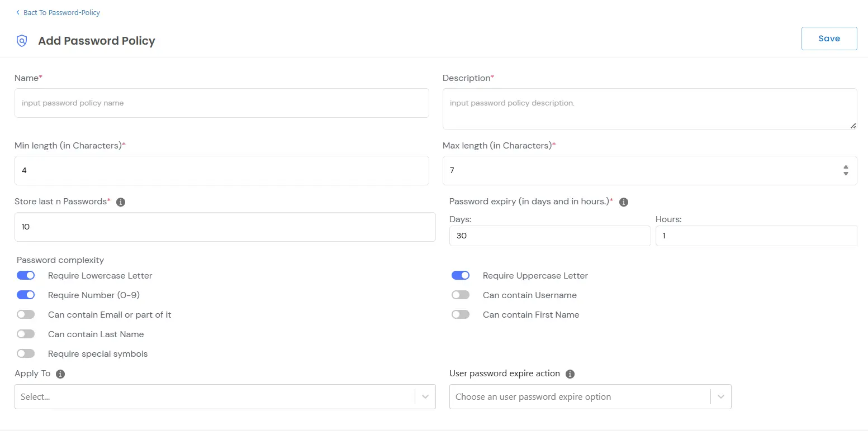Disable the Require Lowercase Letter toggle

pos(26,275)
